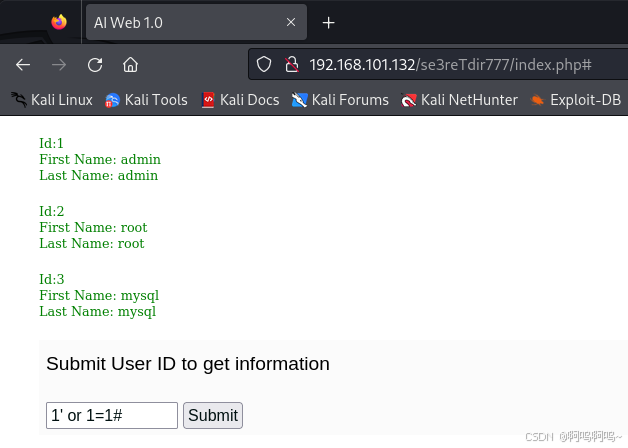Screen dimensions: 628x448
Task: Reload the current page
Action: coord(95,64)
